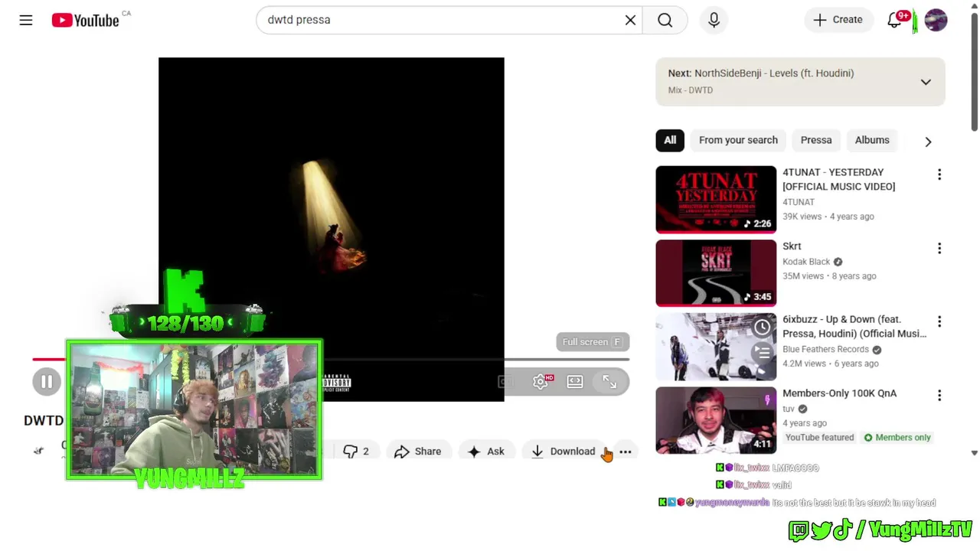Expand the Next mix queue panel
Image resolution: width=980 pixels, height=551 pixels.
tap(926, 82)
